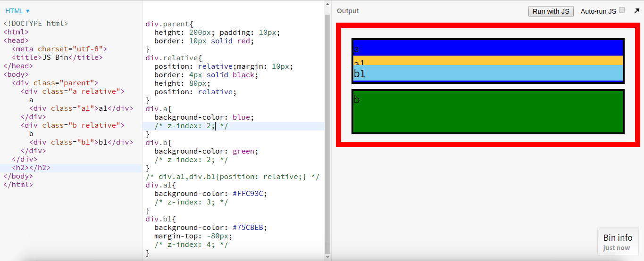Click the <h2></h2> line

pyautogui.click(x=31, y=168)
